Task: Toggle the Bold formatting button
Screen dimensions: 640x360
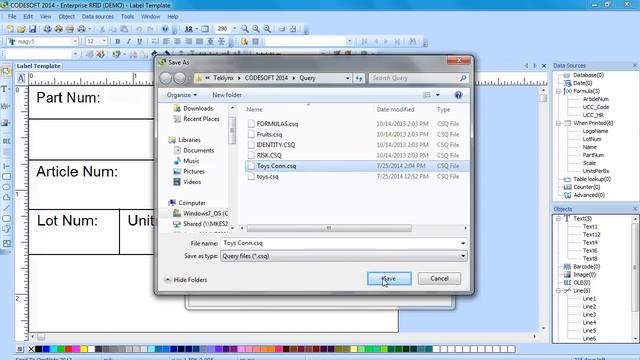Action: point(118,42)
